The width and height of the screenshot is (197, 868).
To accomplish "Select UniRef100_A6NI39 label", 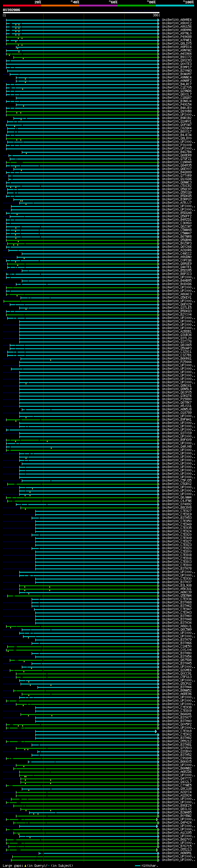I will coord(177,592).
